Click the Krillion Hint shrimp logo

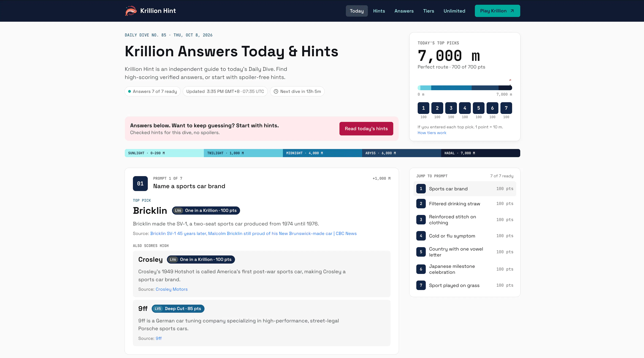(x=131, y=11)
